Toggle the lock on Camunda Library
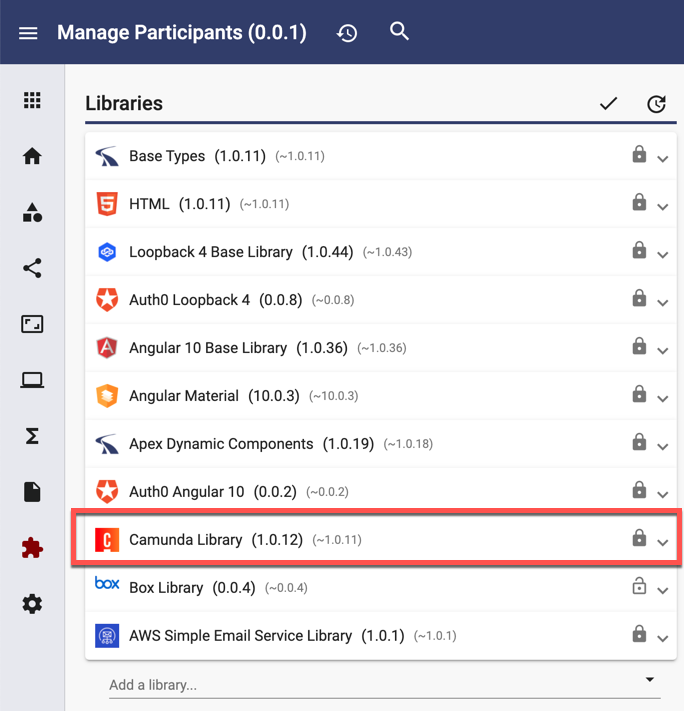This screenshot has width=684, height=711. (639, 538)
